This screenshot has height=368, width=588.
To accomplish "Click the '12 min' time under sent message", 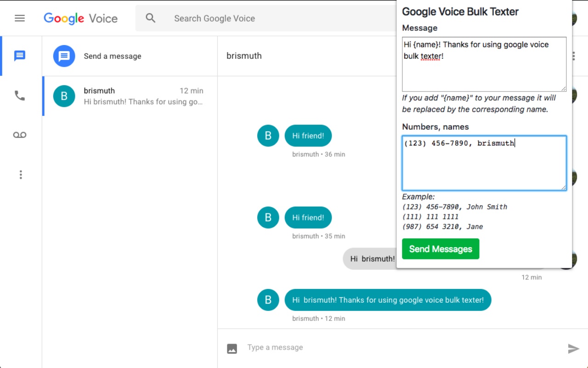I will pyautogui.click(x=531, y=277).
